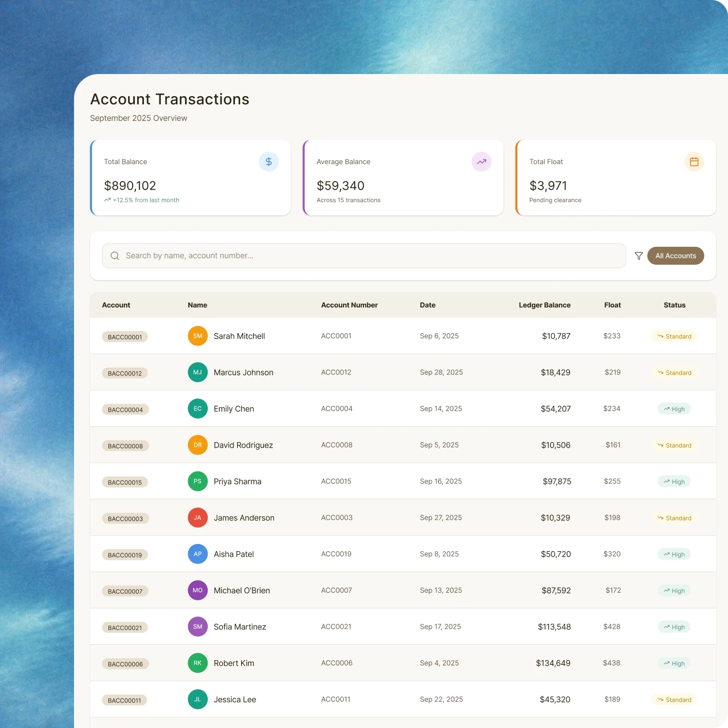
Task: Click the float value $161
Action: pyautogui.click(x=613, y=445)
